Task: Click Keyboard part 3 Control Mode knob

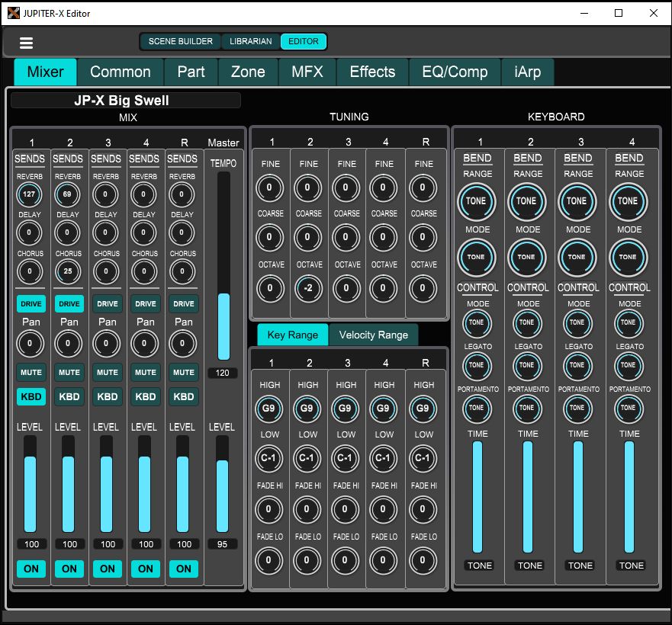Action: [577, 323]
